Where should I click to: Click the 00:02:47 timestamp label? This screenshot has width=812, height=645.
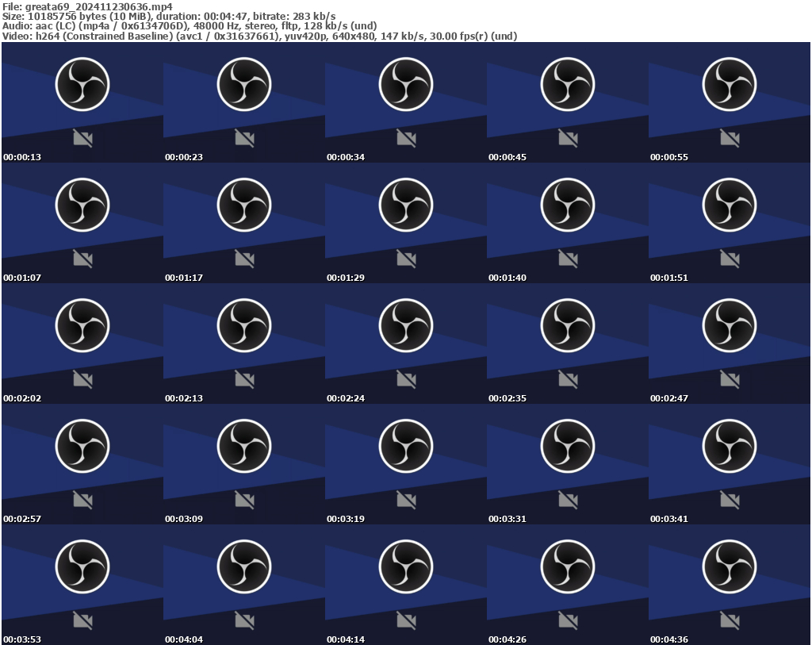tap(669, 398)
